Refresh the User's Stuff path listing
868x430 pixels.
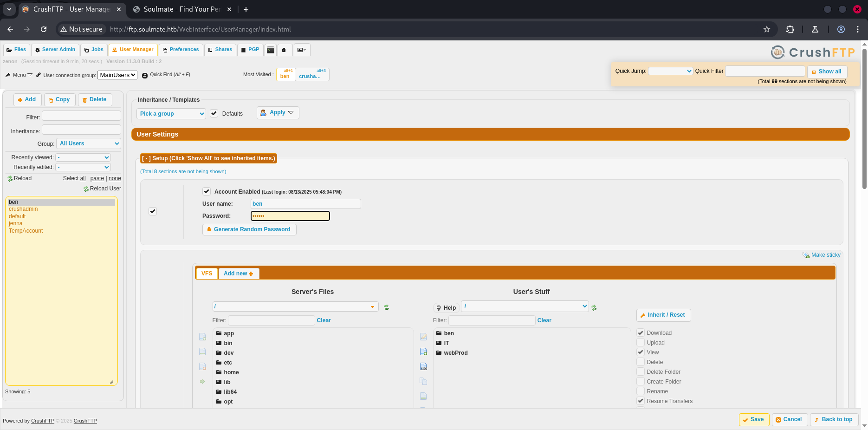(x=594, y=307)
